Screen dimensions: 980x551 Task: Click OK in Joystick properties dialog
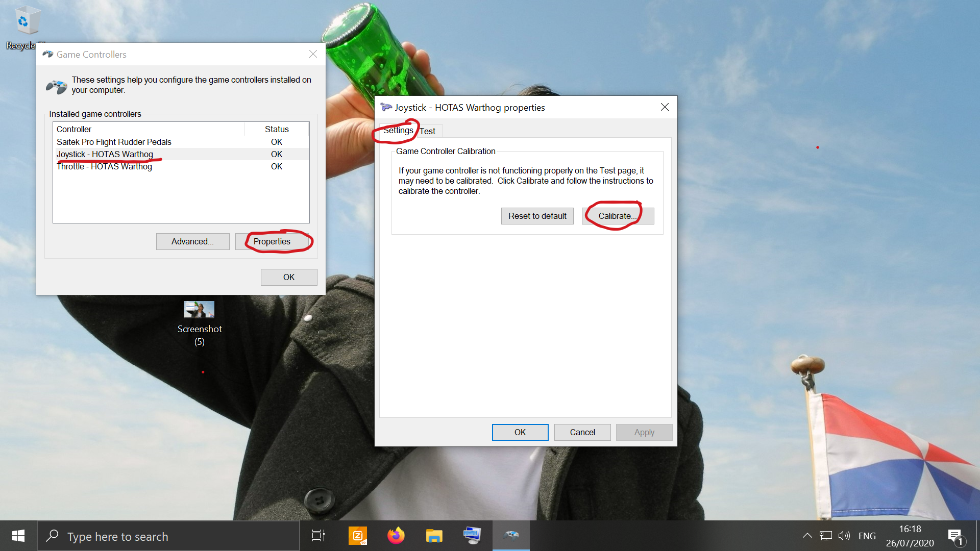point(520,432)
